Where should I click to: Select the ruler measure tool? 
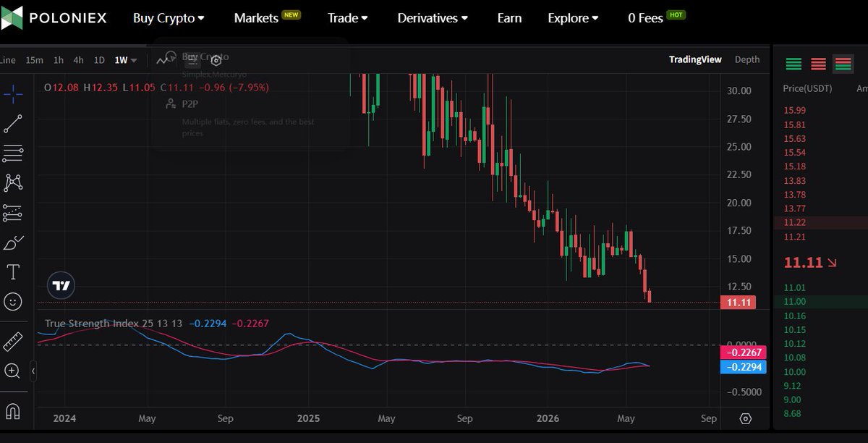point(13,341)
